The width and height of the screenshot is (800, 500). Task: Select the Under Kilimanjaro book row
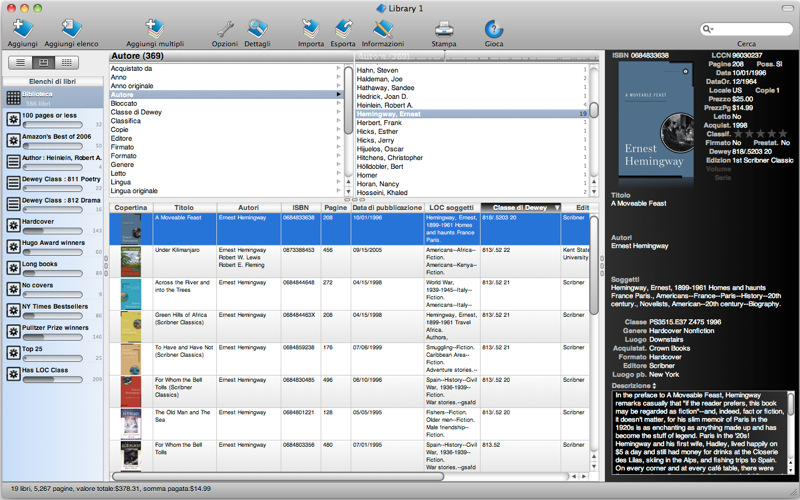349,261
